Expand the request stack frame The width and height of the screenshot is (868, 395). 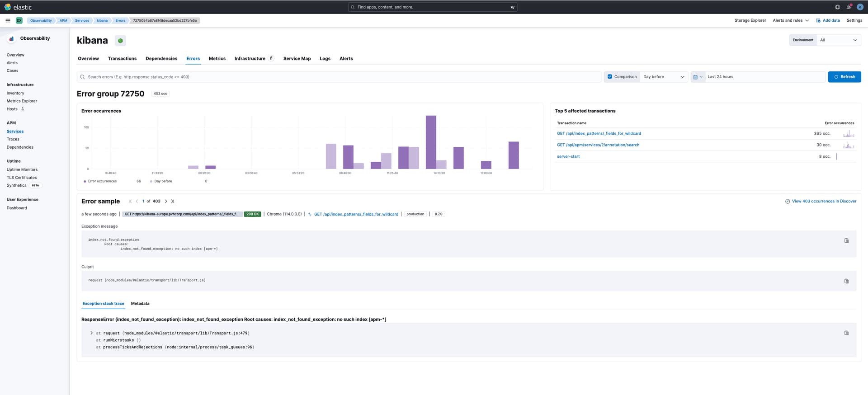click(x=91, y=333)
